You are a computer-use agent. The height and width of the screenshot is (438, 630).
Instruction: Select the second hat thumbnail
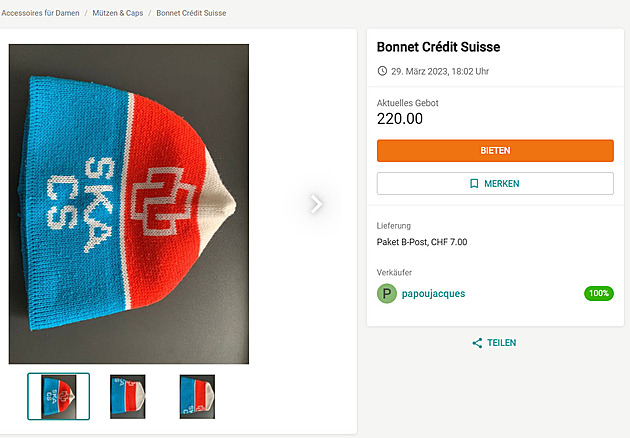coord(128,396)
